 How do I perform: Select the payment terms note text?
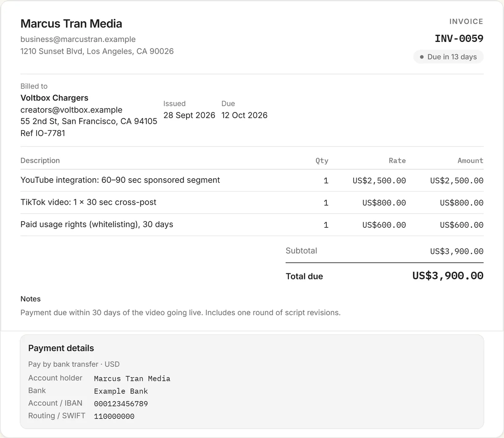pyautogui.click(x=181, y=313)
